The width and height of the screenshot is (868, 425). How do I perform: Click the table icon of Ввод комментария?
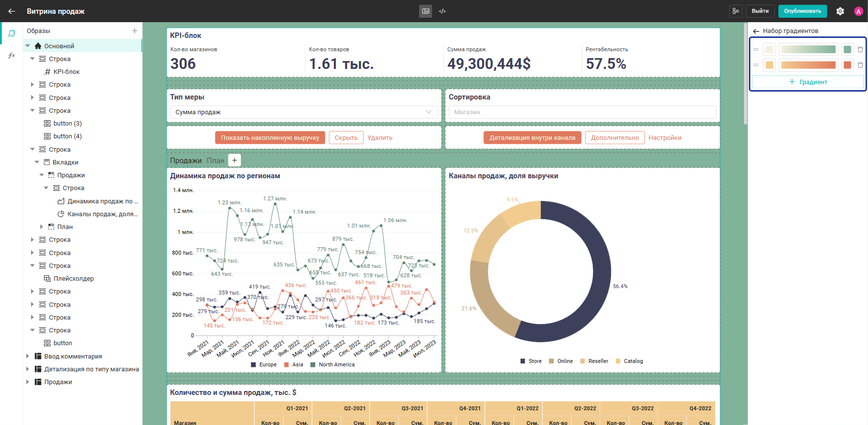(x=38, y=356)
